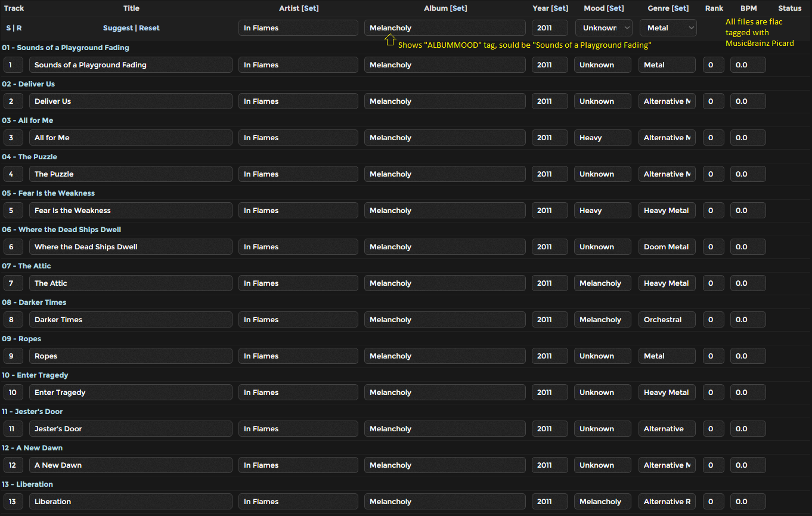Click the S link under Track

click(x=8, y=28)
